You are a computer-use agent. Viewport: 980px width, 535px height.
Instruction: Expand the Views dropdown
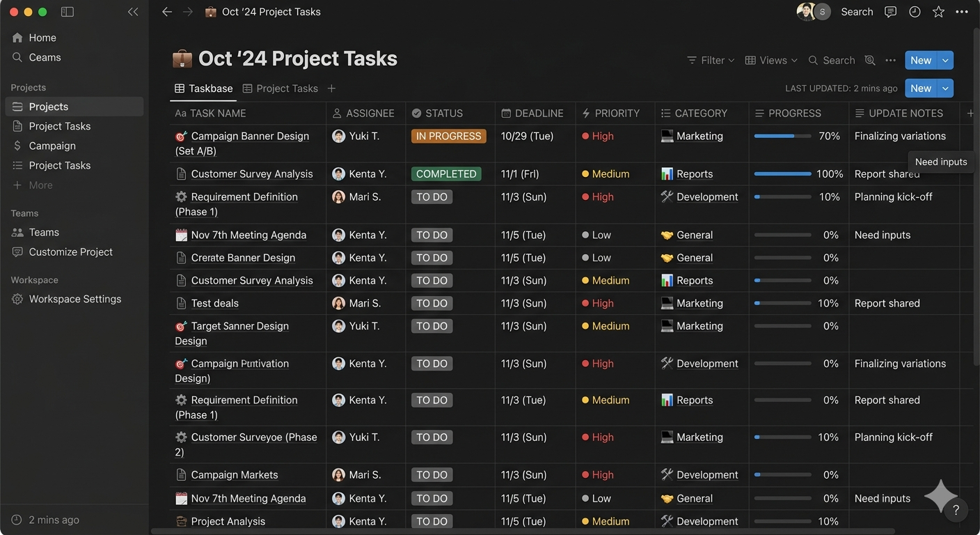tap(771, 61)
